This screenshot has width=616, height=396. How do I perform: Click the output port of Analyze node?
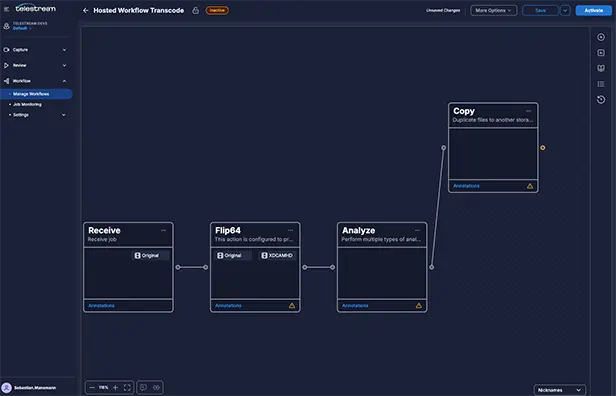pos(431,267)
